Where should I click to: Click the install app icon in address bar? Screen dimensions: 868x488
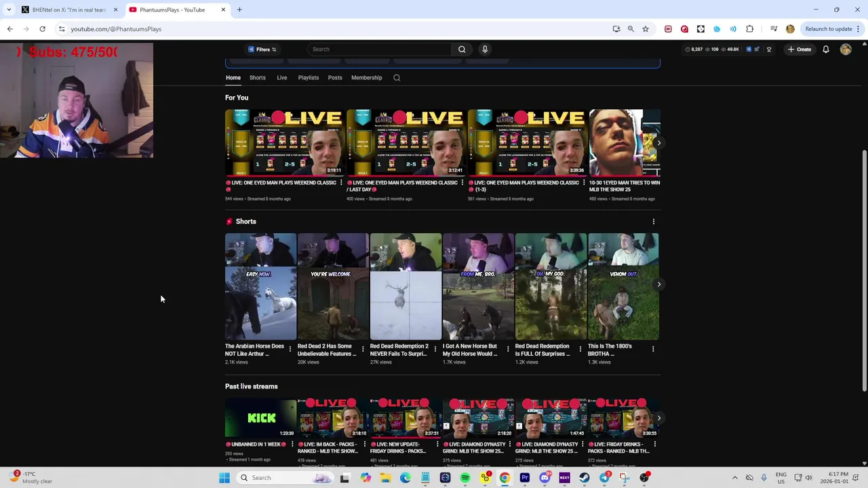[616, 29]
